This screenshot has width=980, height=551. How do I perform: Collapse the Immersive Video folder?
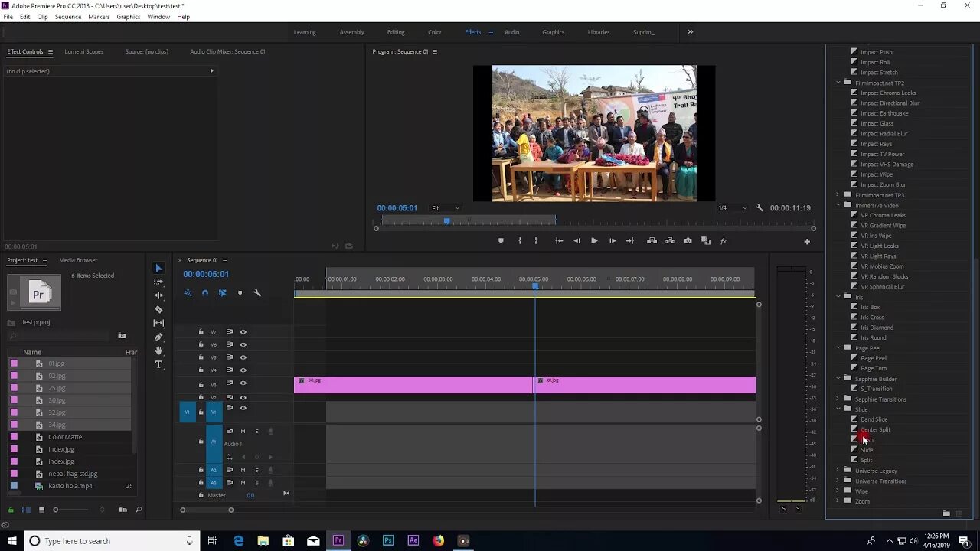pyautogui.click(x=838, y=205)
